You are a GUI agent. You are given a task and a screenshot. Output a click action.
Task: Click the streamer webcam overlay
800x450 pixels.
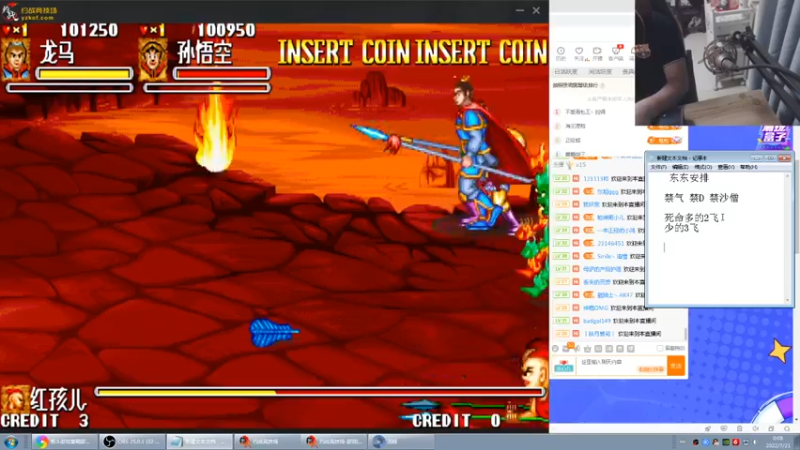coord(717,62)
